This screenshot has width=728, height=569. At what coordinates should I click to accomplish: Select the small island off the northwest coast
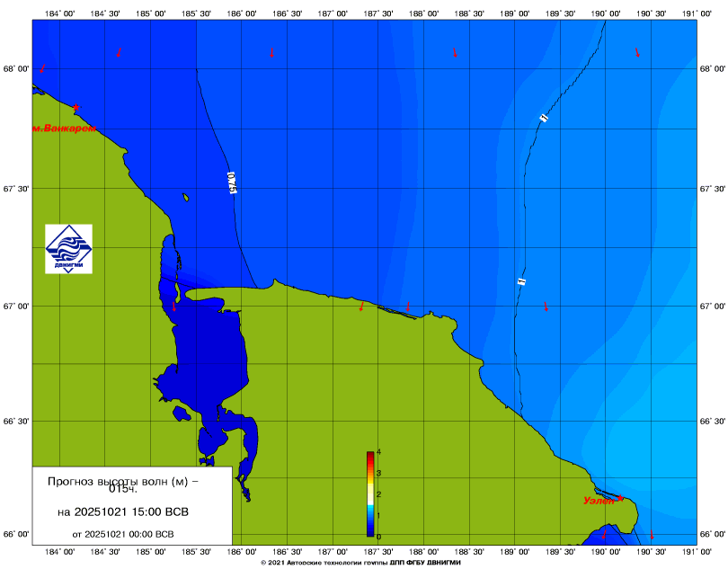click(184, 198)
